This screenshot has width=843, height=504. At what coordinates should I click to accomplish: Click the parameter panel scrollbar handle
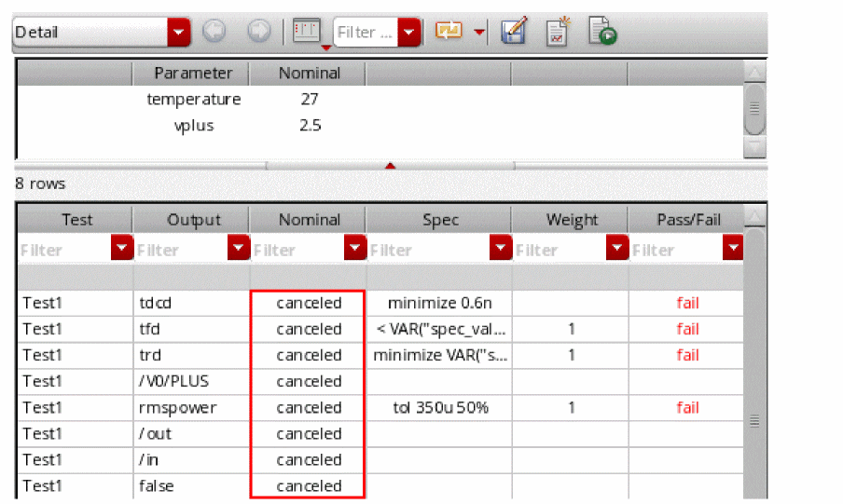click(754, 109)
